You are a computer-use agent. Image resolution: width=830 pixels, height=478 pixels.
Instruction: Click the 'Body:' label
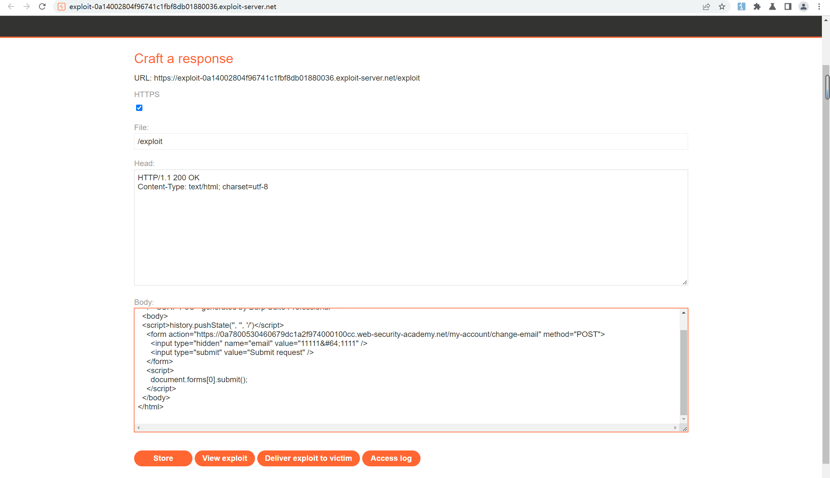(143, 302)
